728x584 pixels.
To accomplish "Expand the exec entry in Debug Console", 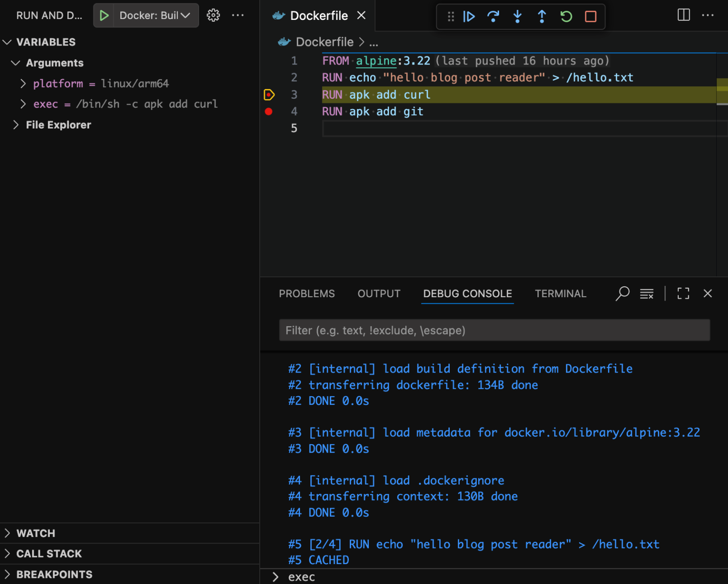I will 275,576.
